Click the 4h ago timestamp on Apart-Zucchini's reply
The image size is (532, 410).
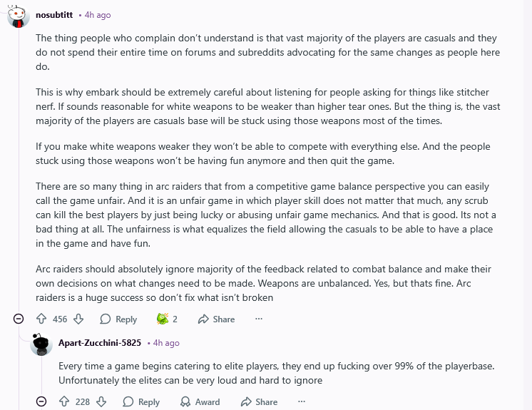click(166, 343)
